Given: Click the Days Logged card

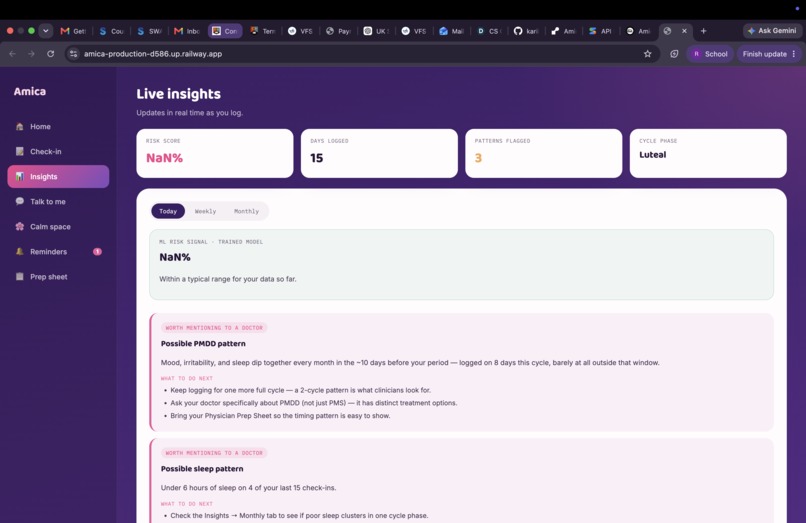Looking at the screenshot, I should (x=379, y=153).
